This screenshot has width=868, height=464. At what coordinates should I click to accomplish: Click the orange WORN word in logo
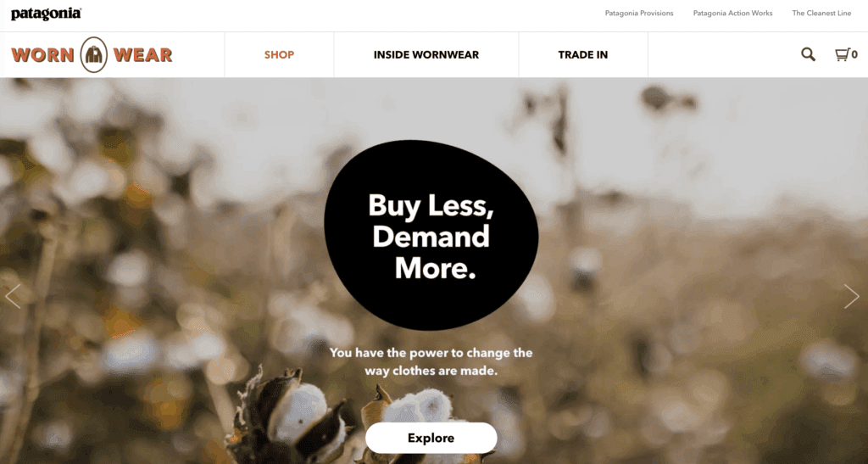pos(42,55)
